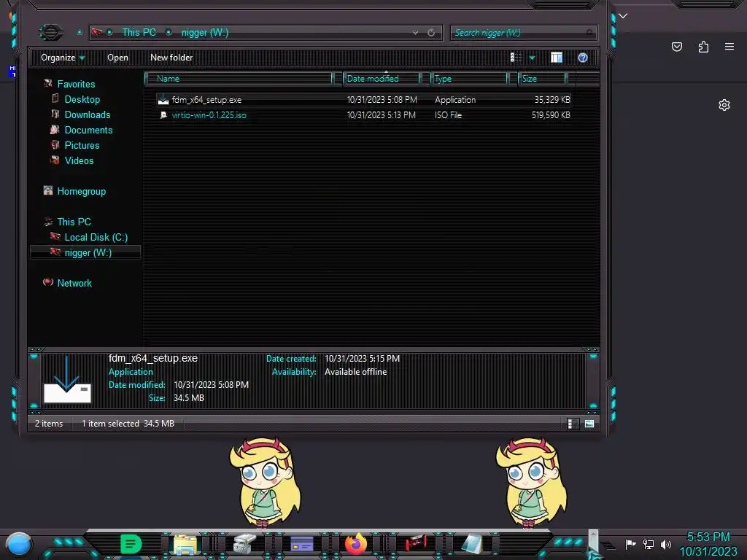The image size is (747, 560).
Task: Switch to details view via status bar button
Action: [x=573, y=424]
